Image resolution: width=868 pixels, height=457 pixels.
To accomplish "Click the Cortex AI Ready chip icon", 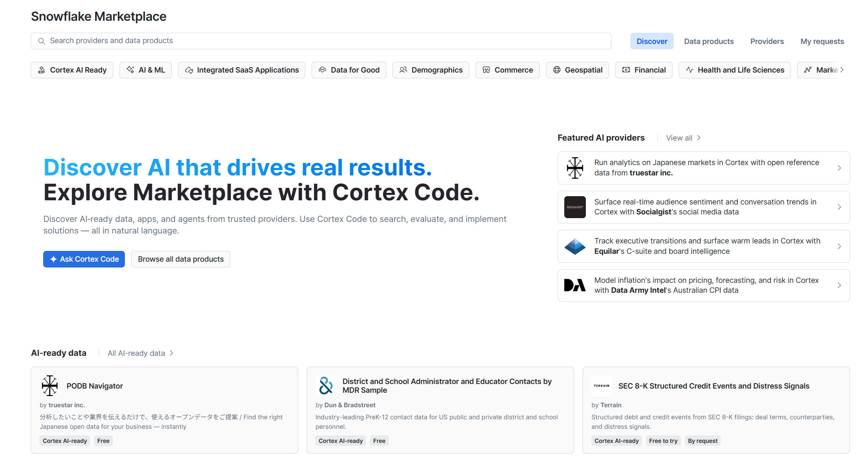I will pyautogui.click(x=41, y=70).
